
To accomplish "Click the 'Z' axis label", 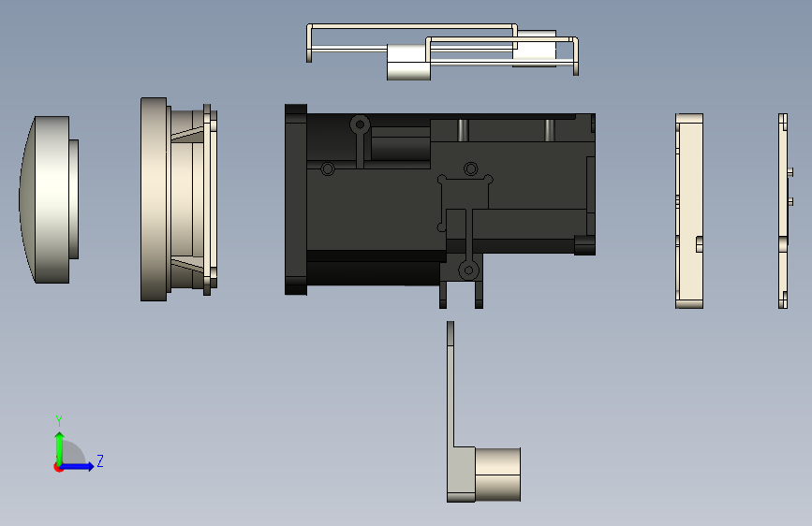I will tap(100, 460).
